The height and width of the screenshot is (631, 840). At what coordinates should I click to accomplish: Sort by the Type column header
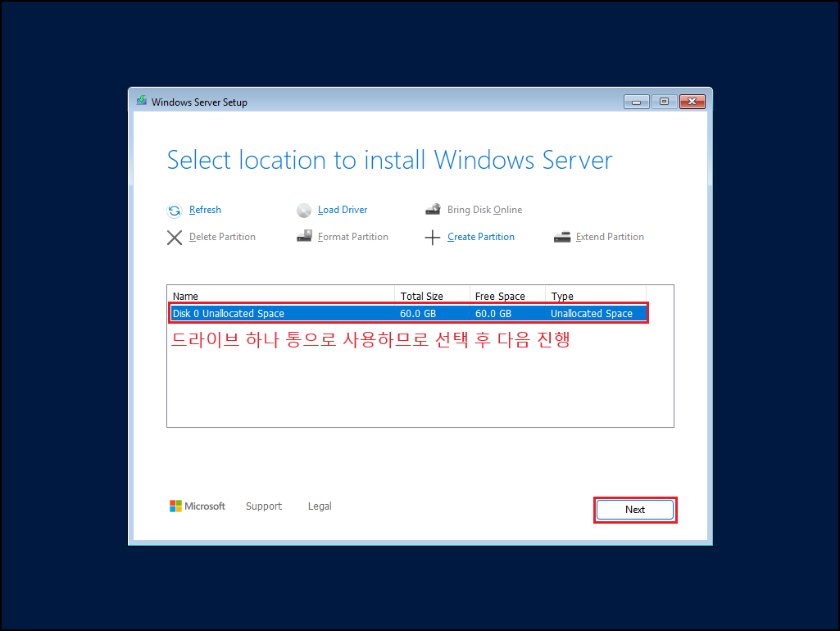[x=596, y=296]
